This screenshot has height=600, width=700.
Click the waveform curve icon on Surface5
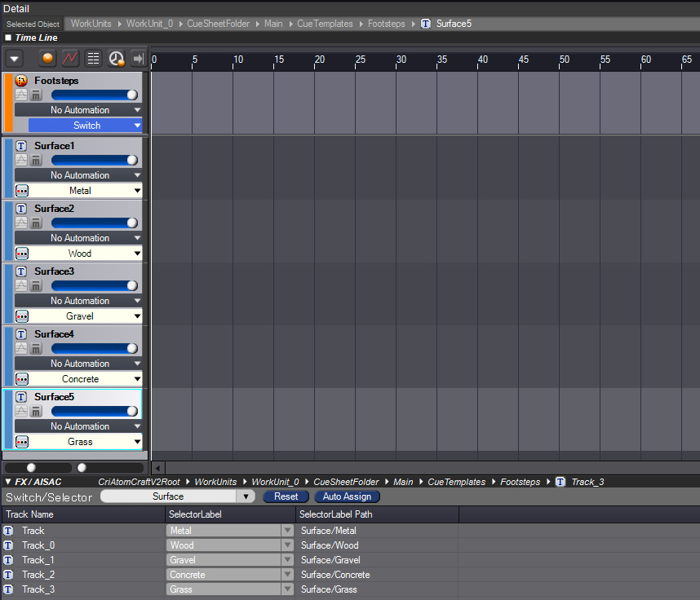[x=21, y=412]
